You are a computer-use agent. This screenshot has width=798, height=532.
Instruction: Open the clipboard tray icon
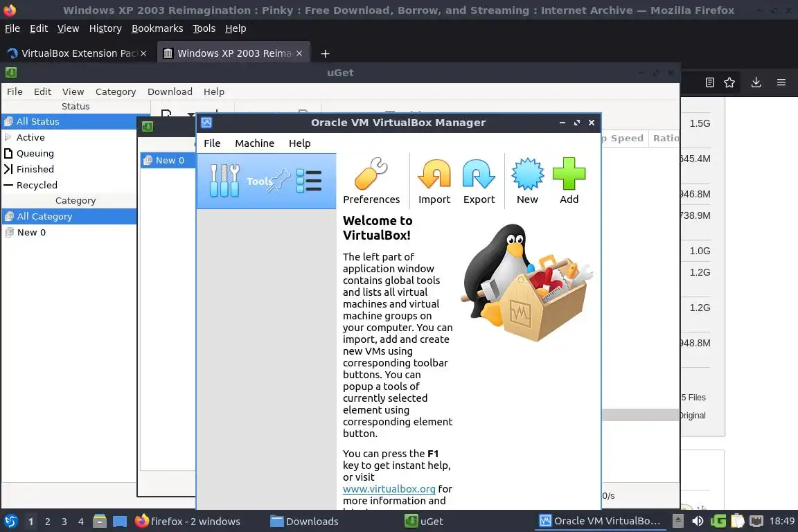click(x=738, y=522)
